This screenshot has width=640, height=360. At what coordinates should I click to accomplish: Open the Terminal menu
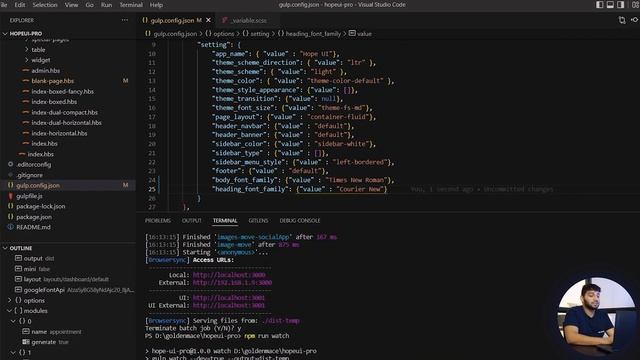coord(131,5)
